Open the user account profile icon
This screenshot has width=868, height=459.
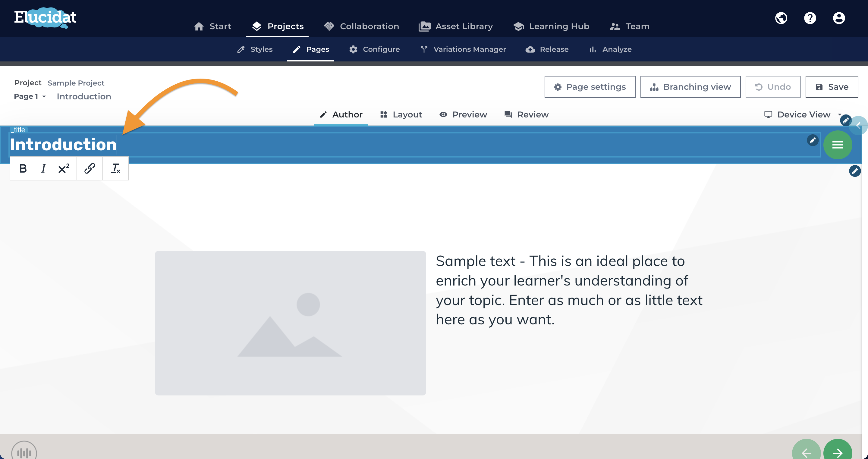(839, 18)
